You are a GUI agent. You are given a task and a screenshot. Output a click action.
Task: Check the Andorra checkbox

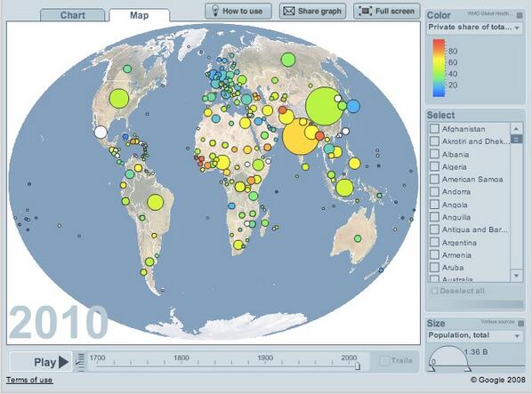434,191
